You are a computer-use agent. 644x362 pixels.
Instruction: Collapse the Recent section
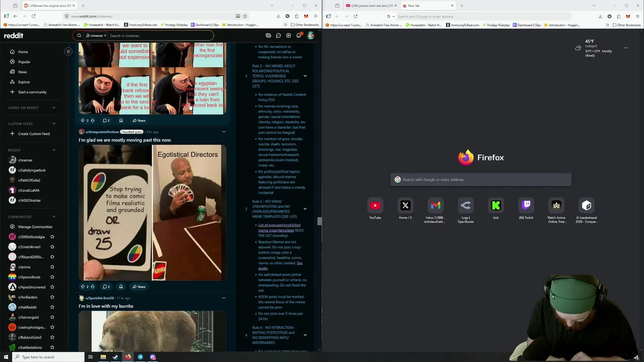coord(54,150)
